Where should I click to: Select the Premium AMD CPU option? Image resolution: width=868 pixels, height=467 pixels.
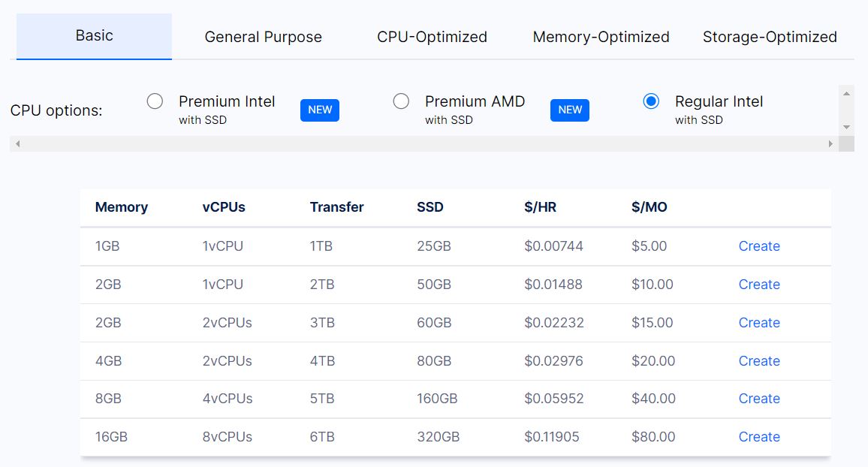[x=402, y=101]
